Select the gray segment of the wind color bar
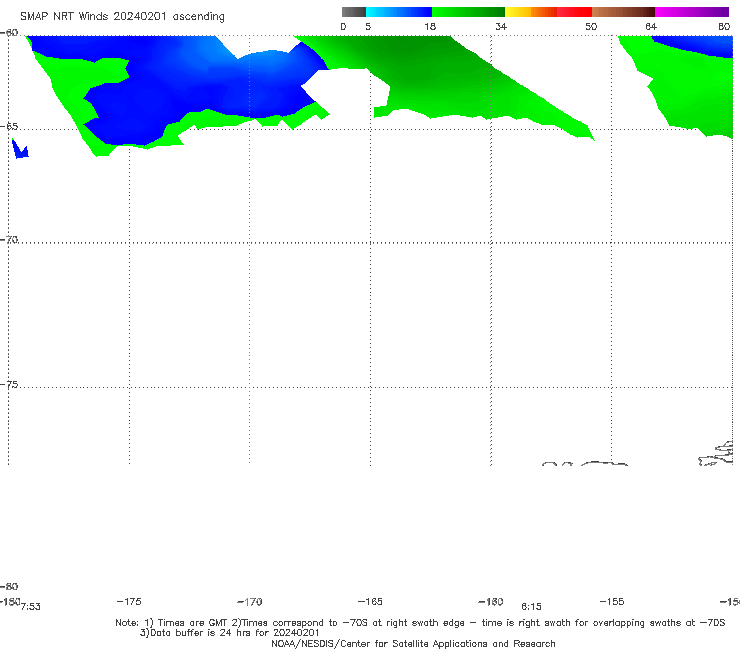 (354, 12)
